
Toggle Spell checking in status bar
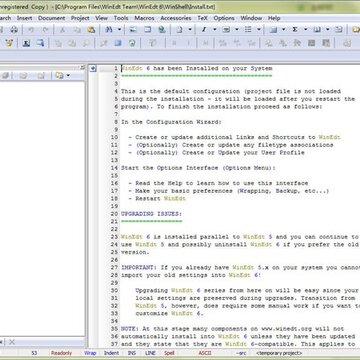pyautogui.click(x=169, y=353)
